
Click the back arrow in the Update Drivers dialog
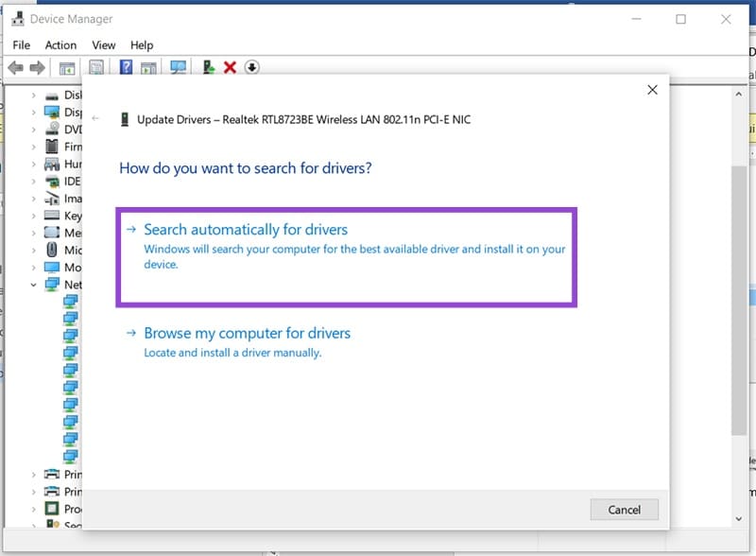coord(95,120)
